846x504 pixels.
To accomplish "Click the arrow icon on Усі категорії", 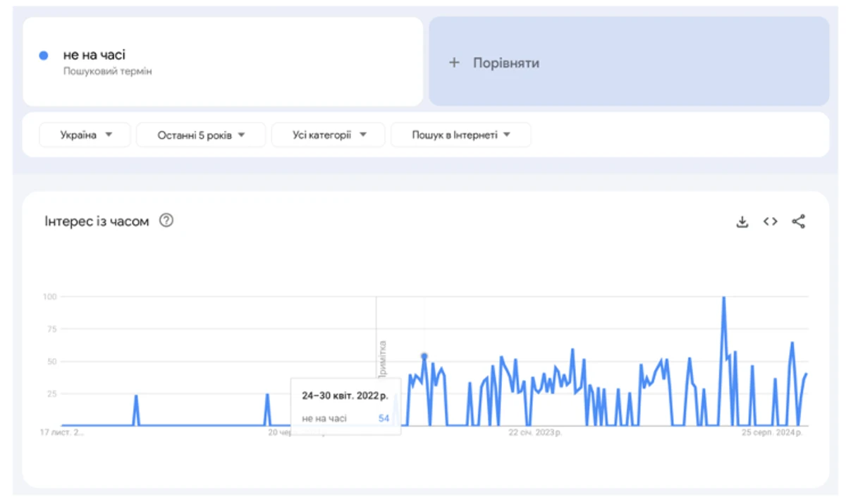I will tap(362, 135).
